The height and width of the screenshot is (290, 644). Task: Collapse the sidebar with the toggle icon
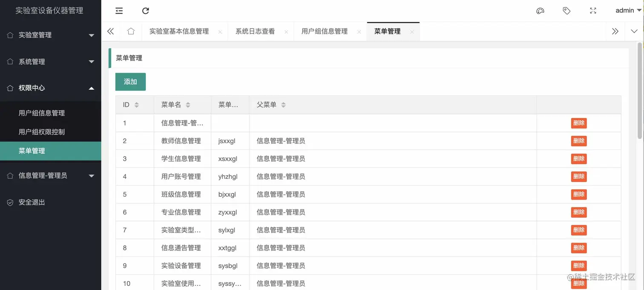(x=119, y=11)
